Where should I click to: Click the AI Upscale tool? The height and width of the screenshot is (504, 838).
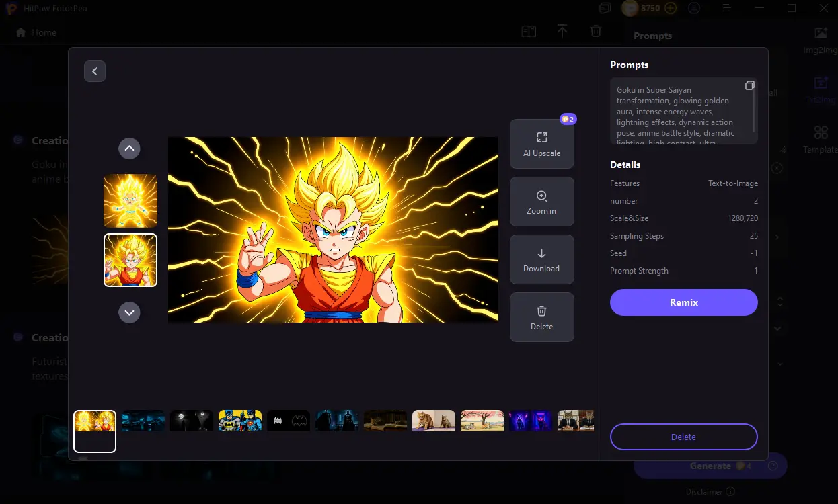pyautogui.click(x=541, y=143)
